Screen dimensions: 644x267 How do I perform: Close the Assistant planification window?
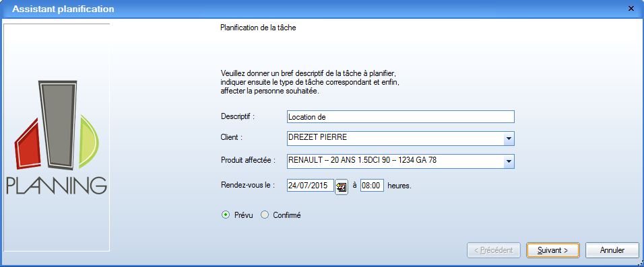coord(631,9)
